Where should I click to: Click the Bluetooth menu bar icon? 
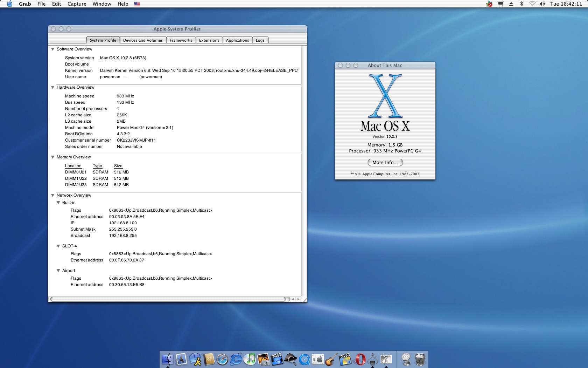pos(521,4)
